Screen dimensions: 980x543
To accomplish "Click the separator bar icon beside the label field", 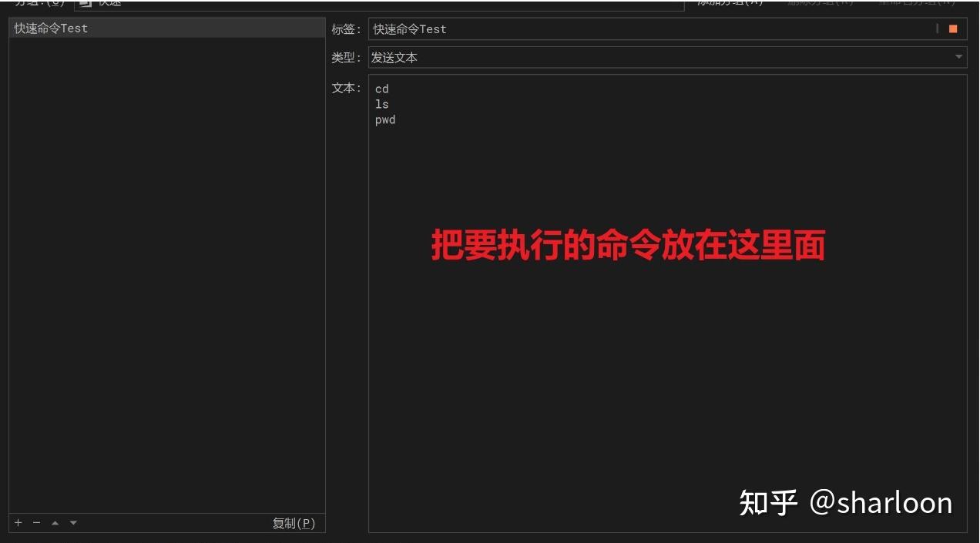I will [x=939, y=28].
